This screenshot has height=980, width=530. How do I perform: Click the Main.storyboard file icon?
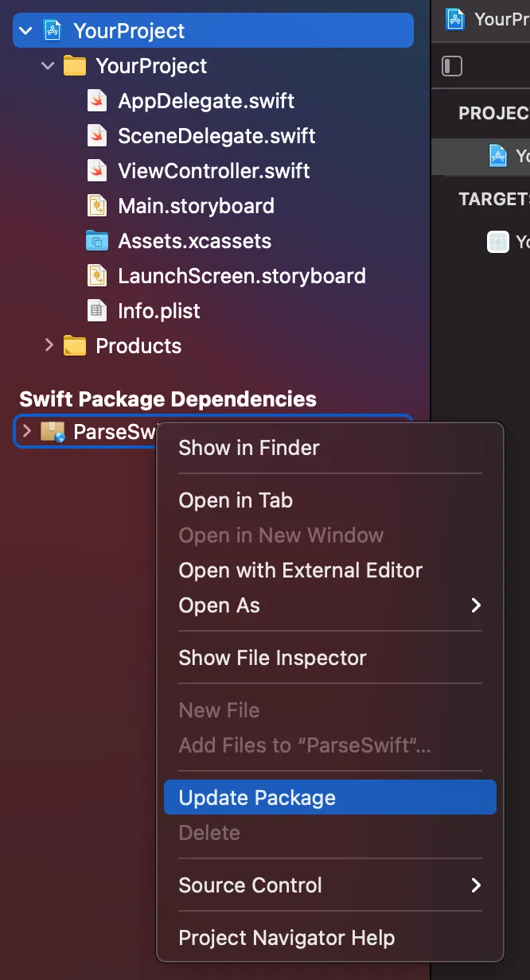pyautogui.click(x=97, y=206)
